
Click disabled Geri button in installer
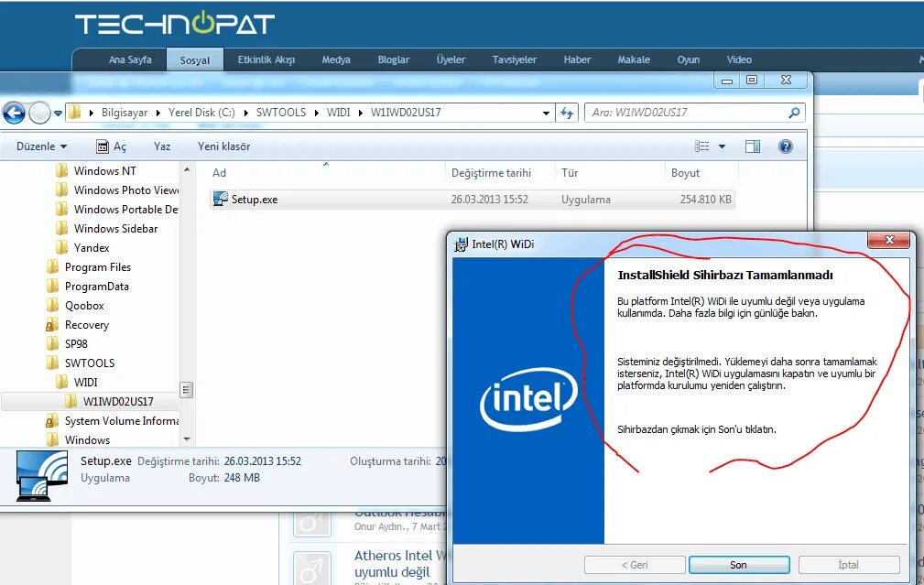[635, 565]
